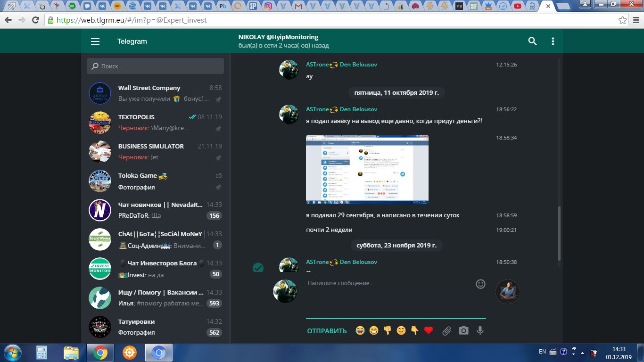Image resolution: width=644 pixels, height=362 pixels.
Task: Insert the thumbs down emoji
Action: [388, 331]
